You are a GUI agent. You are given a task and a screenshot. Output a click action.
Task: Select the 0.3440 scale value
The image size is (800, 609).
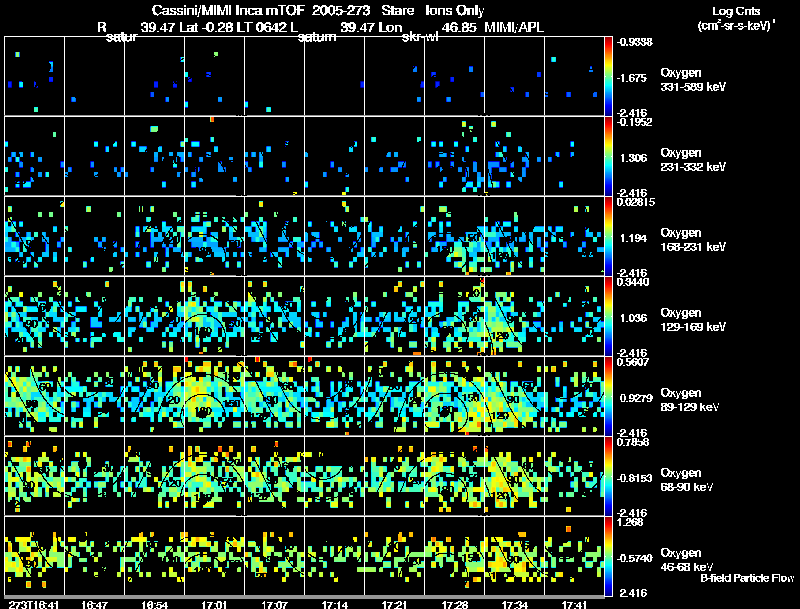[633, 282]
